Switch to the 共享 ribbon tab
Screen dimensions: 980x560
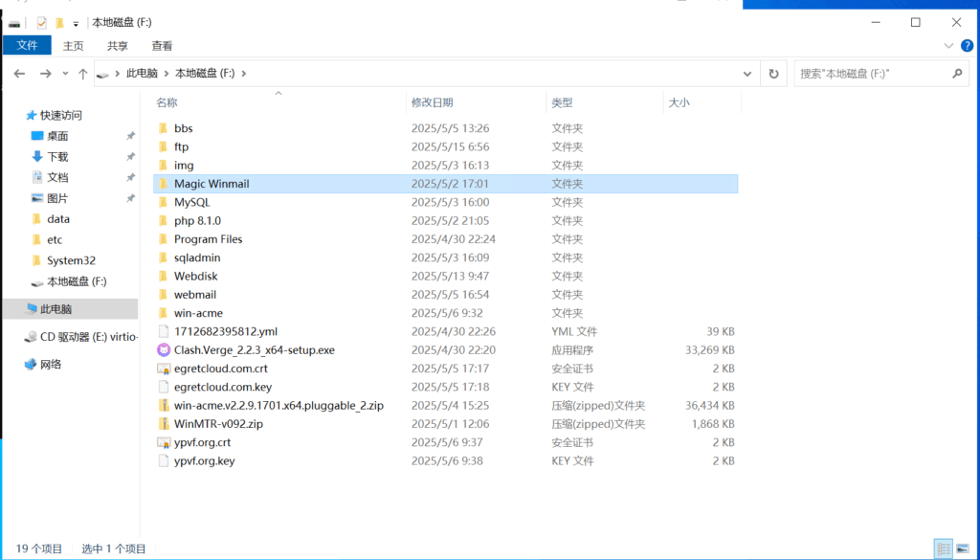click(118, 46)
